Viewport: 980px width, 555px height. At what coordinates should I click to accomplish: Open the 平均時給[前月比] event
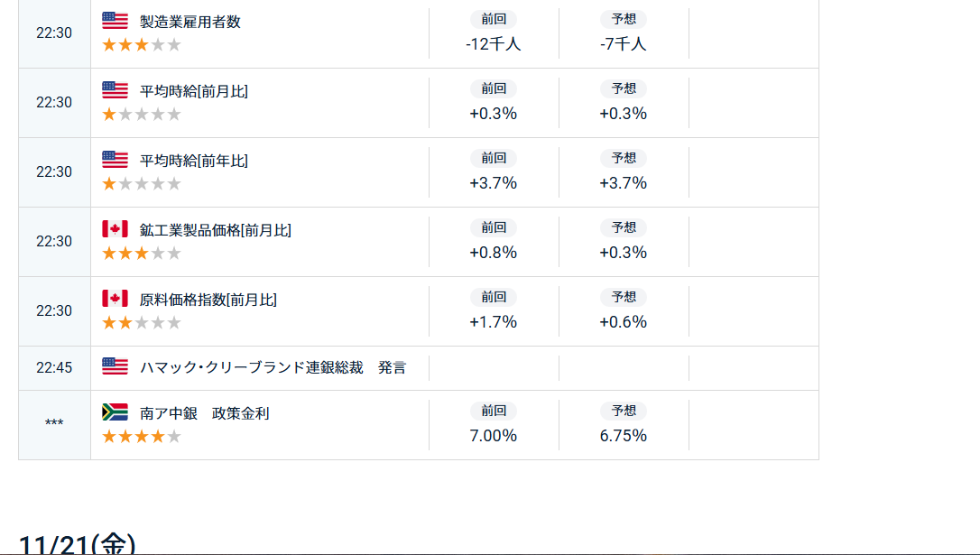tap(194, 91)
